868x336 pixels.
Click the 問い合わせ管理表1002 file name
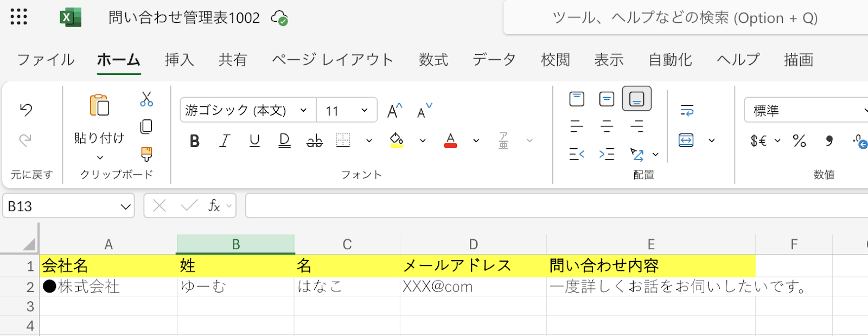coord(184,18)
